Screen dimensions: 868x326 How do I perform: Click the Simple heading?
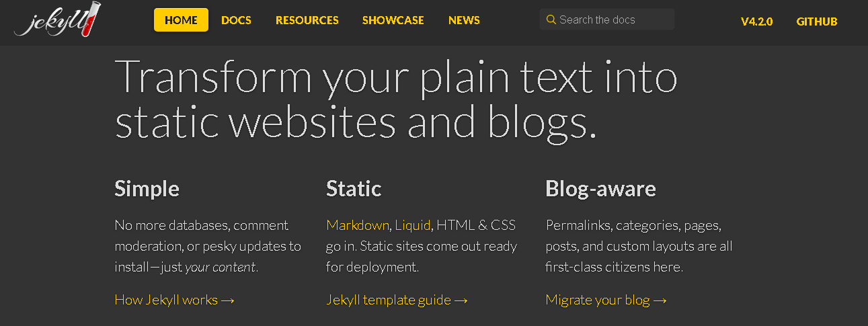pyautogui.click(x=147, y=188)
